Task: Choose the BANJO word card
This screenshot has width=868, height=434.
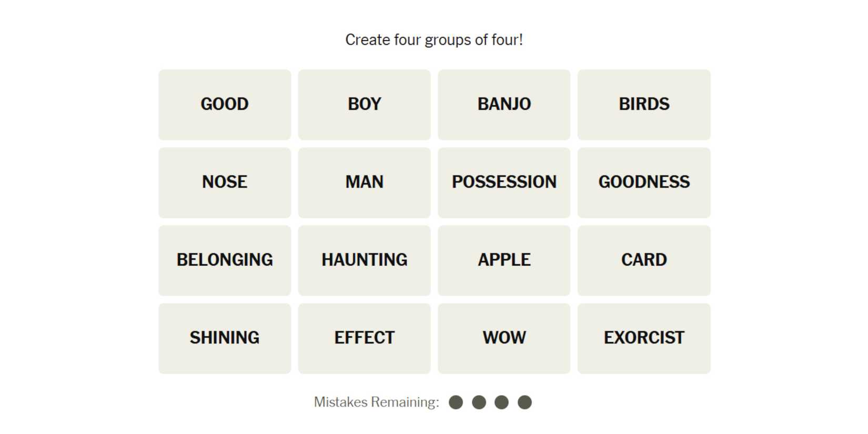Action: point(504,104)
